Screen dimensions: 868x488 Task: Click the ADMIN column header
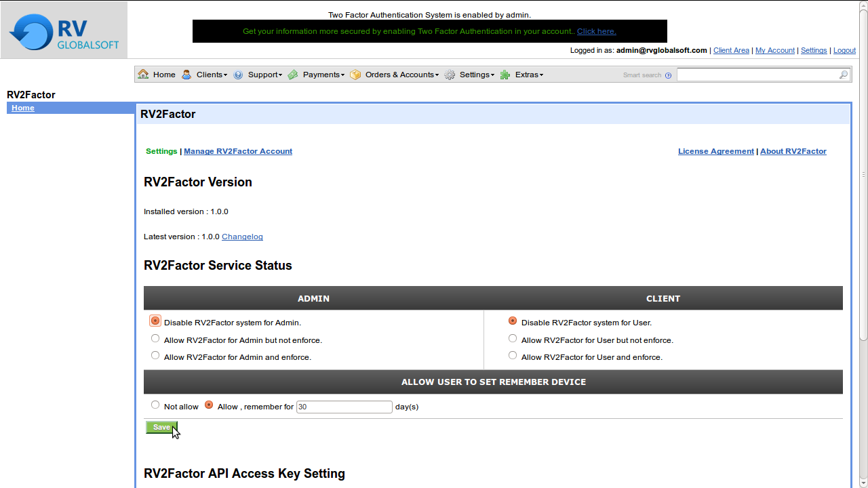coord(314,298)
